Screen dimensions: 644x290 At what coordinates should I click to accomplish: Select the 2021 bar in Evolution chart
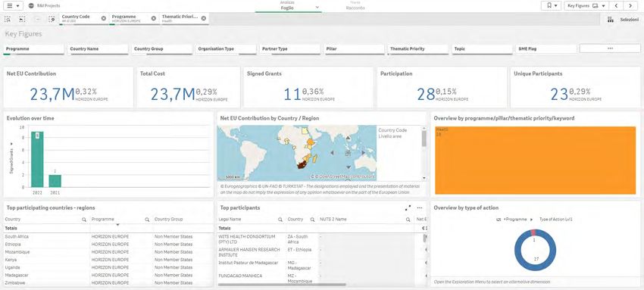tap(55, 181)
